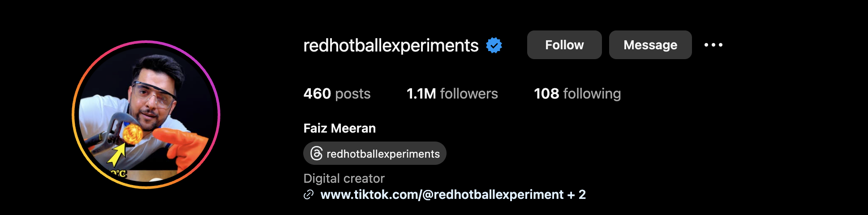The image size is (868, 215).
Task: Click the yellow arrow in the profile photo
Action: 117,155
